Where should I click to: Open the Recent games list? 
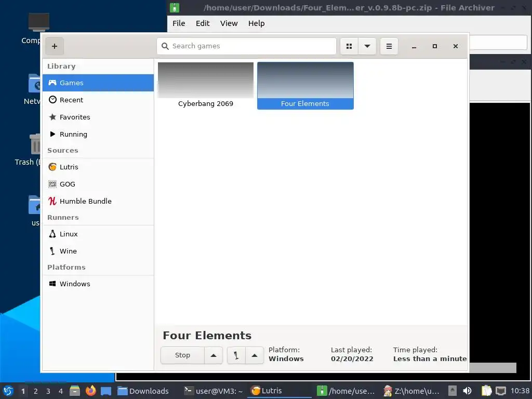pyautogui.click(x=98, y=100)
